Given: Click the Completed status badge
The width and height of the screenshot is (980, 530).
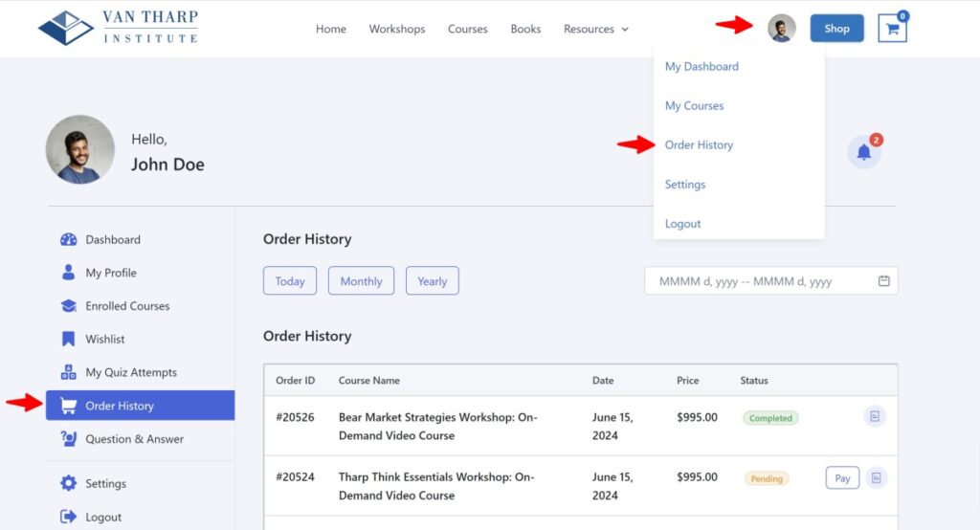Looking at the screenshot, I should (x=770, y=418).
